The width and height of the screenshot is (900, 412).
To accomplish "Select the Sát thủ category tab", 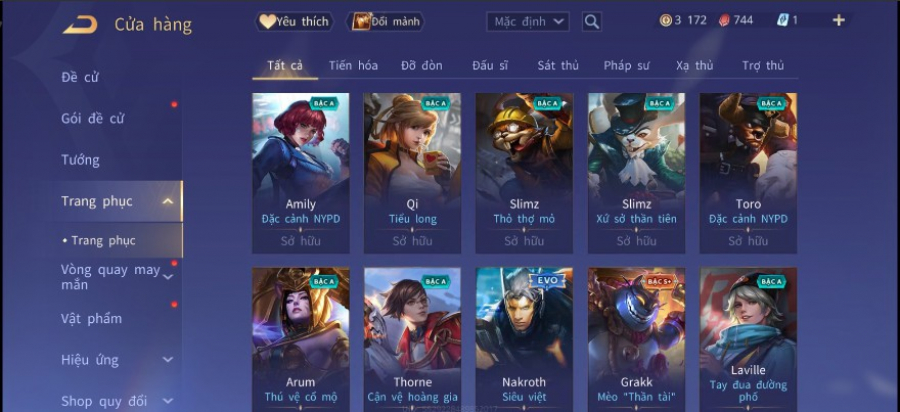I will (558, 65).
